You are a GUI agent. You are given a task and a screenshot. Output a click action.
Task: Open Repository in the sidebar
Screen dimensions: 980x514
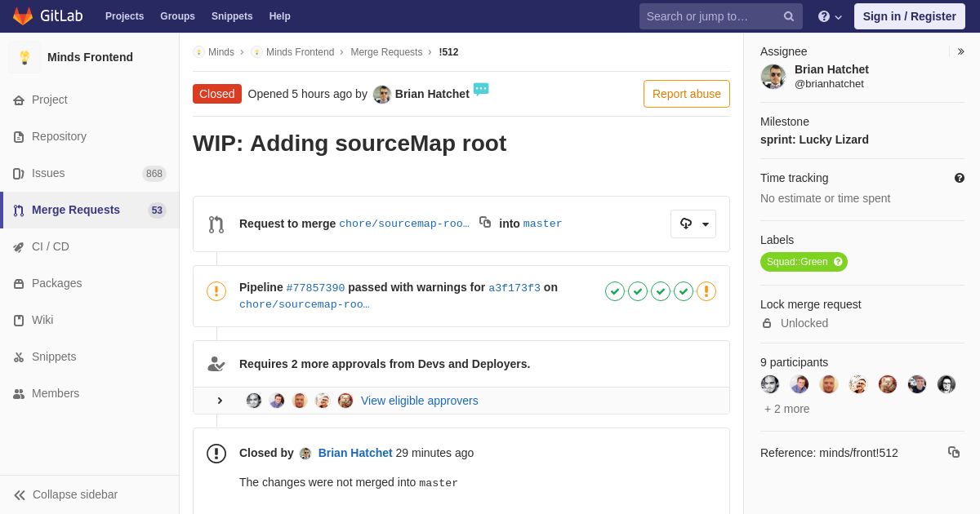tap(90, 136)
